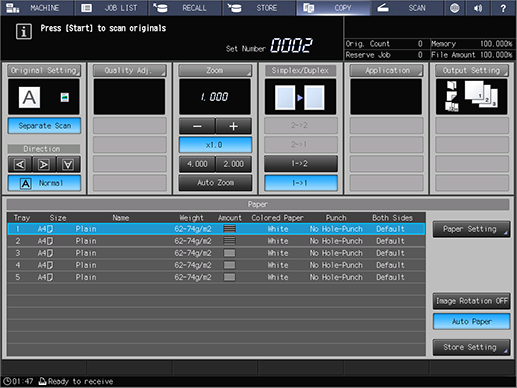The image size is (517, 388).
Task: Rotate original direction left arrow icon
Action: (x=20, y=164)
